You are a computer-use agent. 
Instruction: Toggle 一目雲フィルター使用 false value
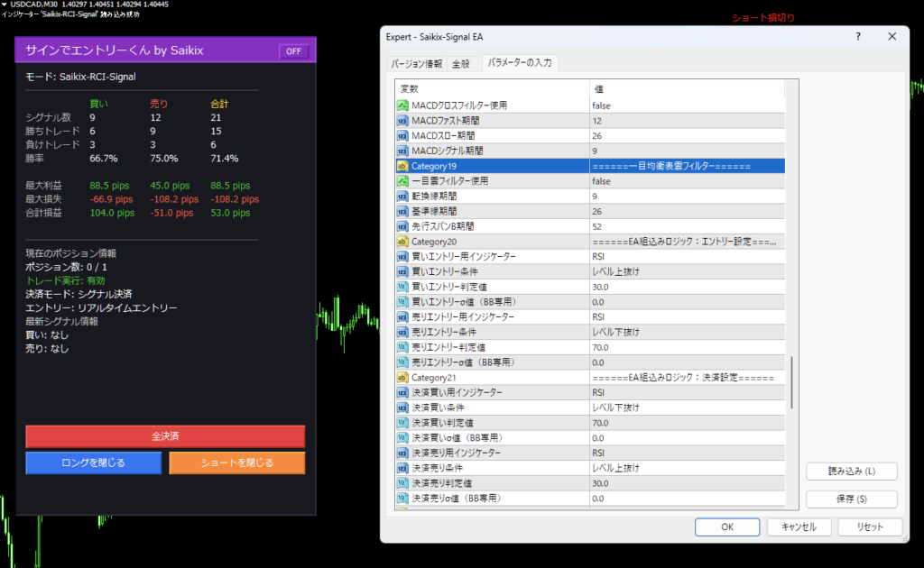pyautogui.click(x=686, y=181)
